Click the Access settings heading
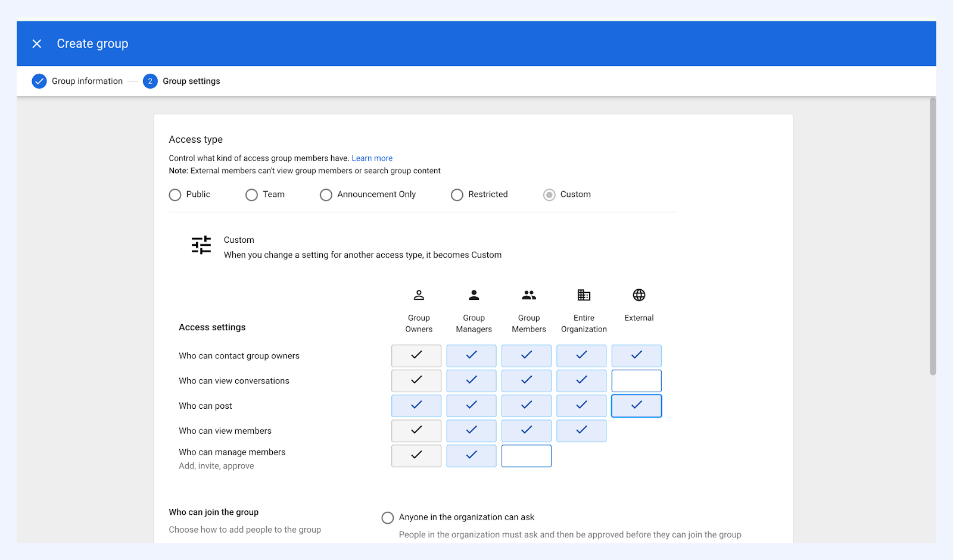Viewport: 953px width, 560px height. point(212,327)
